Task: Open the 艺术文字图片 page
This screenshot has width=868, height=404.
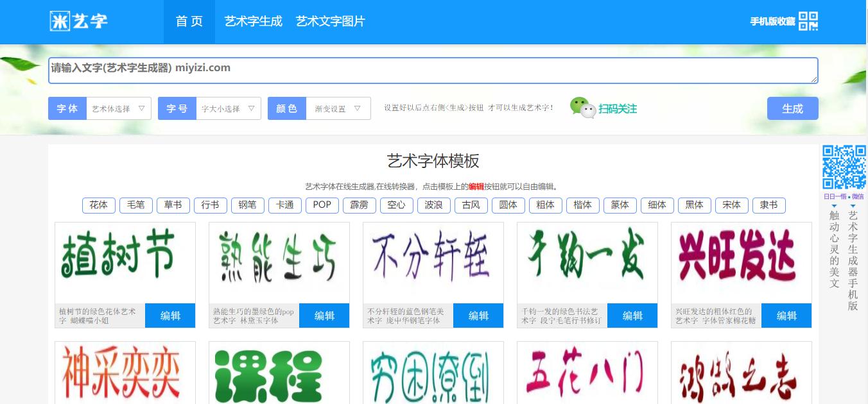Action: (x=329, y=21)
